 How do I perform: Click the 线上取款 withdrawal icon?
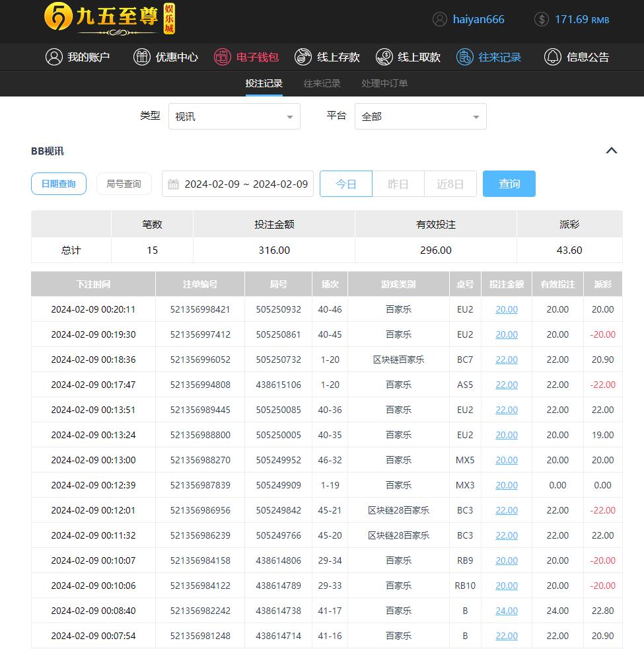tap(384, 57)
